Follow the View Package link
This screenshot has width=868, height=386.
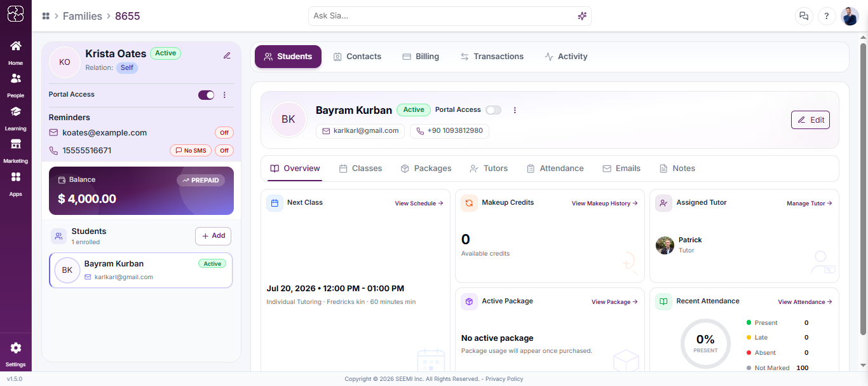click(614, 302)
